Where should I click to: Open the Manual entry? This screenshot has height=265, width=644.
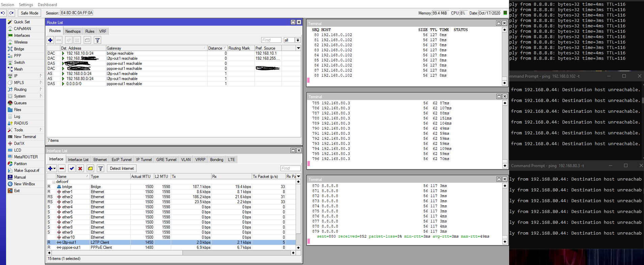tap(20, 177)
